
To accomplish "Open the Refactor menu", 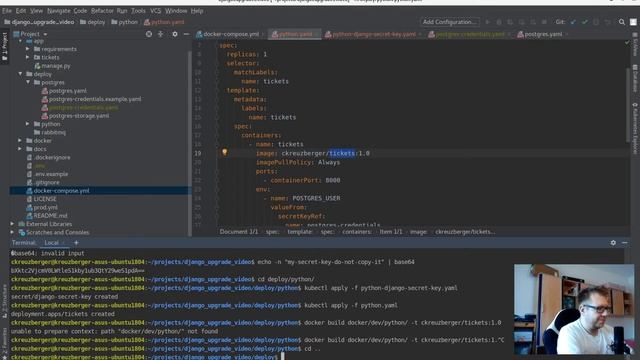I will pyautogui.click(x=102, y=11).
